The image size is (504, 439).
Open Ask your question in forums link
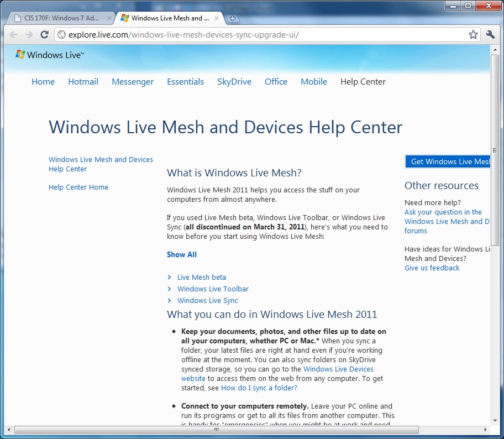447,221
